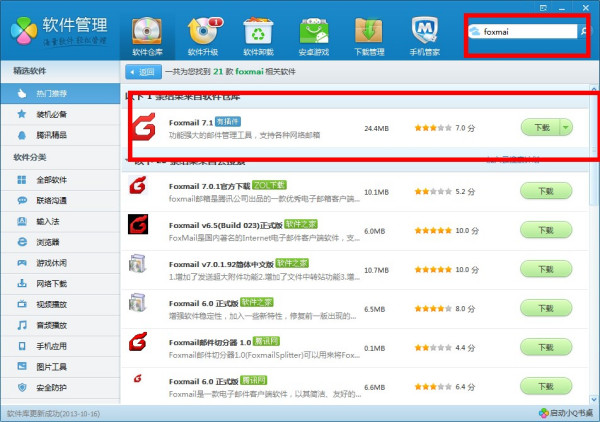Click the Foxmail 7.0.1官方下载 title
600x422 pixels.
click(209, 186)
